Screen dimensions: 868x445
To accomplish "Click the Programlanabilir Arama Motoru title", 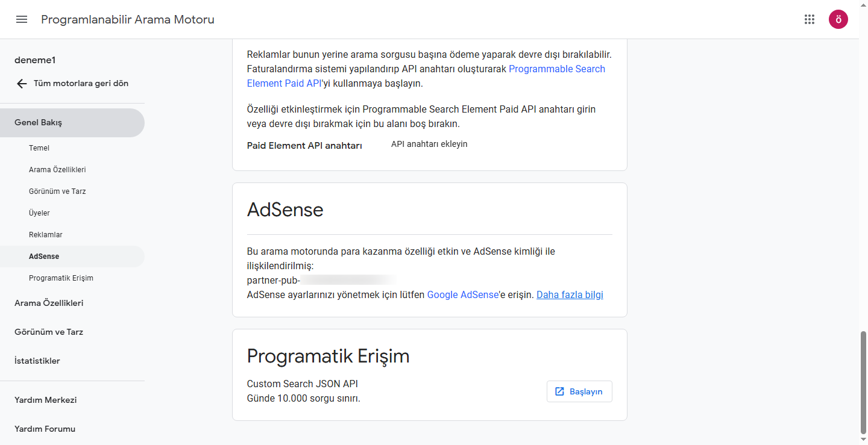I will (128, 20).
